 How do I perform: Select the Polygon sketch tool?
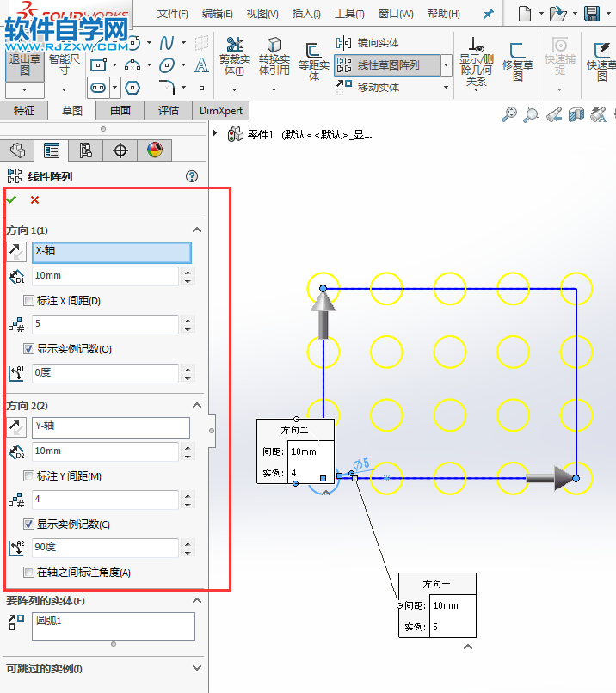(132, 88)
